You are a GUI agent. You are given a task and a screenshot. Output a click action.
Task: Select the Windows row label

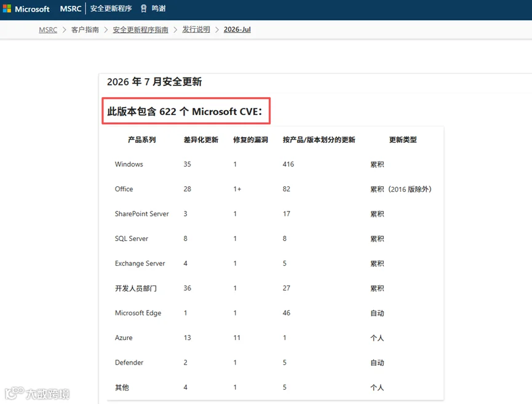(x=129, y=164)
